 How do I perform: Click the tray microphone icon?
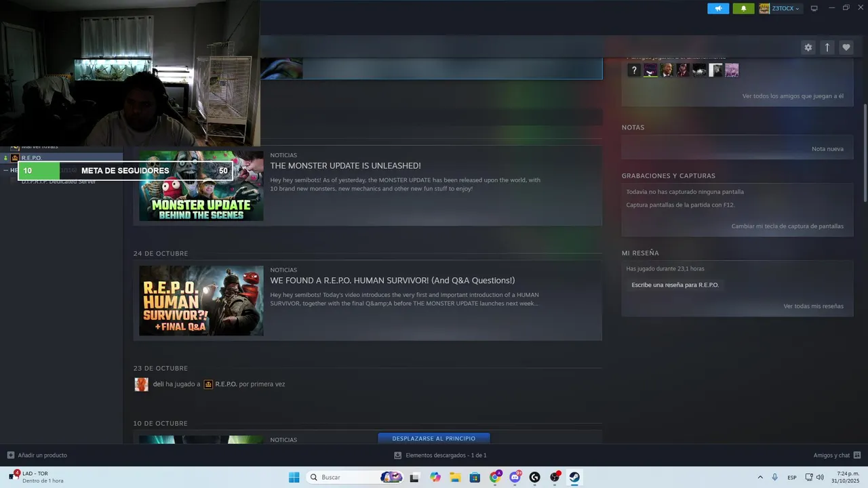(x=774, y=477)
